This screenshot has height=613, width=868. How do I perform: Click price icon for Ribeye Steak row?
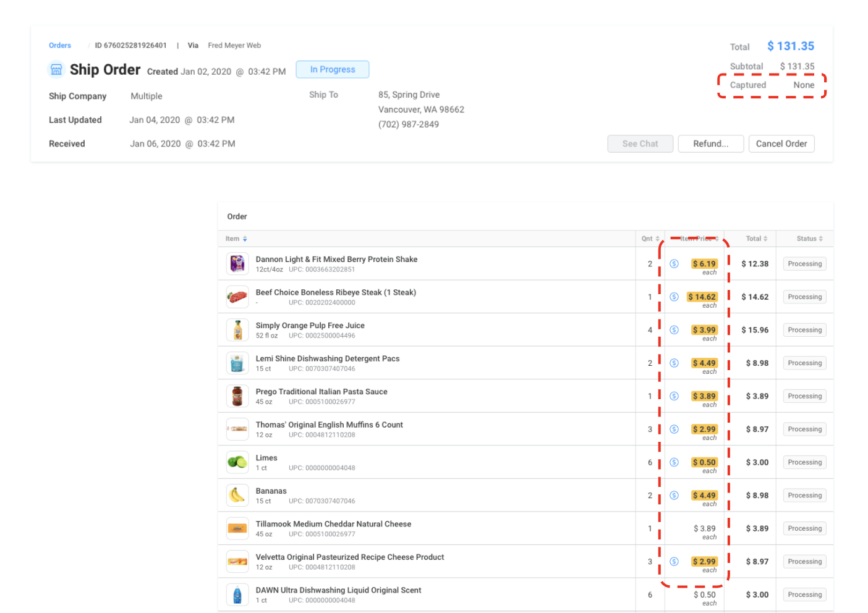pos(674,297)
